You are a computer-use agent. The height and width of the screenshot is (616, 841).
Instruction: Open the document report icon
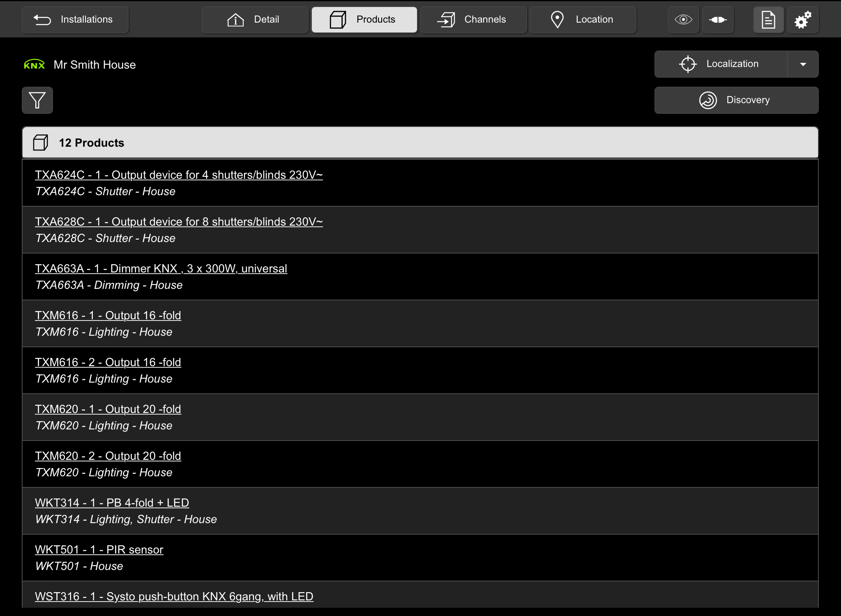[x=768, y=19]
